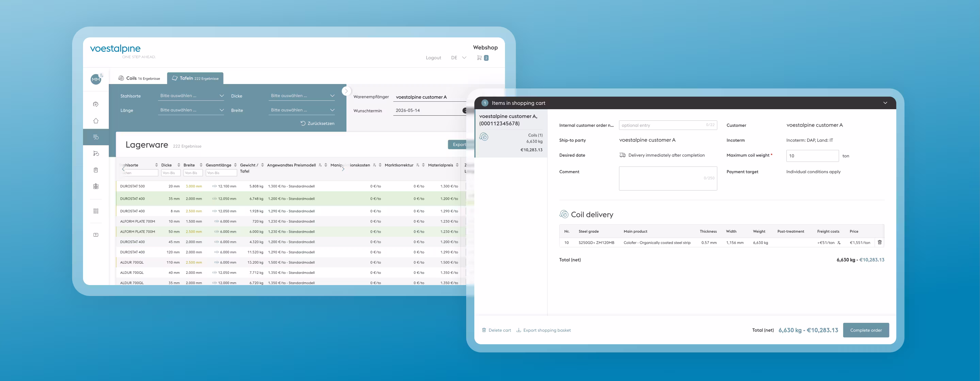The image size is (980, 381).
Task: Open the help question-mark sidebar icon
Action: point(96,235)
